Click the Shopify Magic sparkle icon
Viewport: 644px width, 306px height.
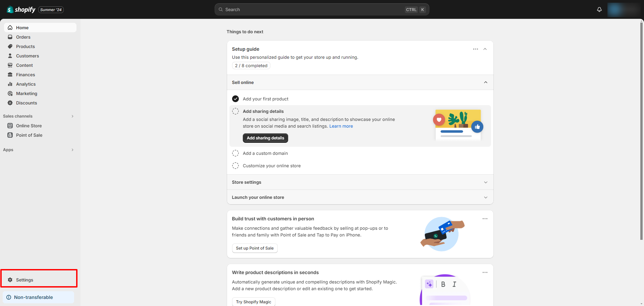click(x=429, y=284)
